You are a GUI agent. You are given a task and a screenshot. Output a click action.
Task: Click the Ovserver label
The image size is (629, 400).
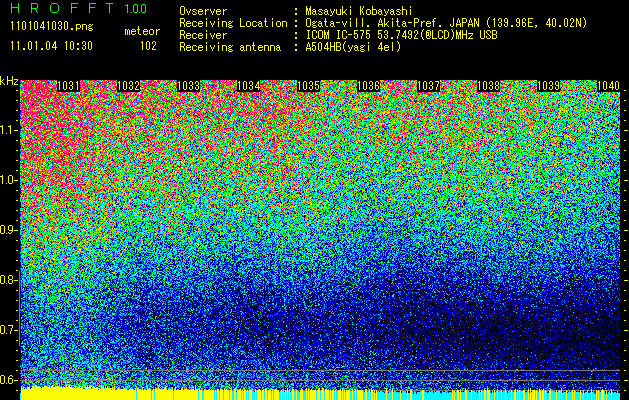click(x=203, y=11)
